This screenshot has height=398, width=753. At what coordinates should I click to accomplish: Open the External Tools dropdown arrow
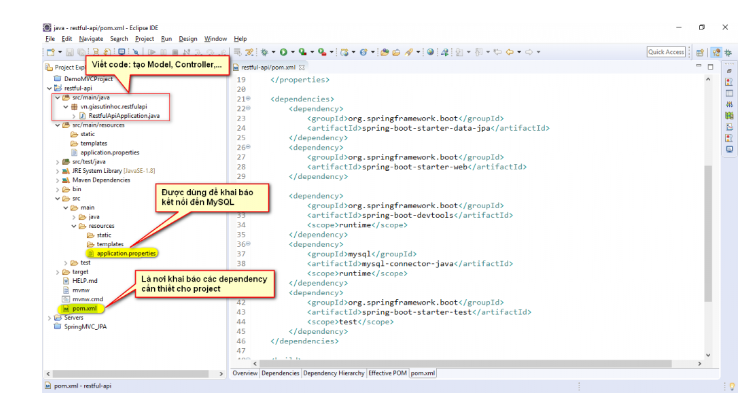click(331, 52)
